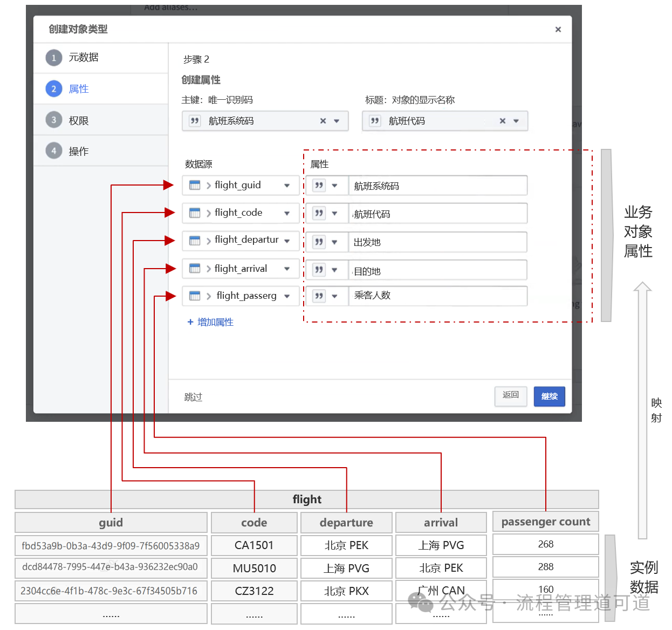Click the 继续 button

tap(549, 396)
